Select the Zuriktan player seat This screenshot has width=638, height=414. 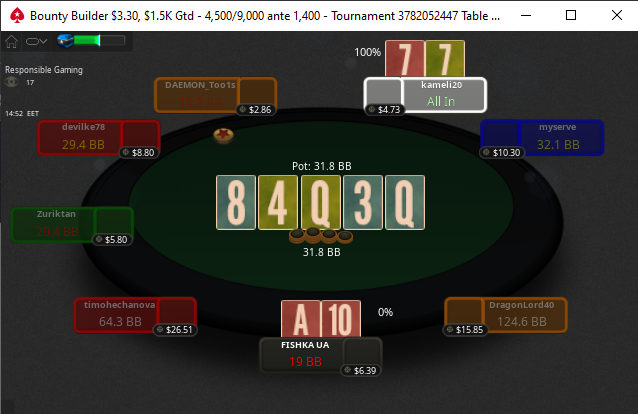coord(72,224)
